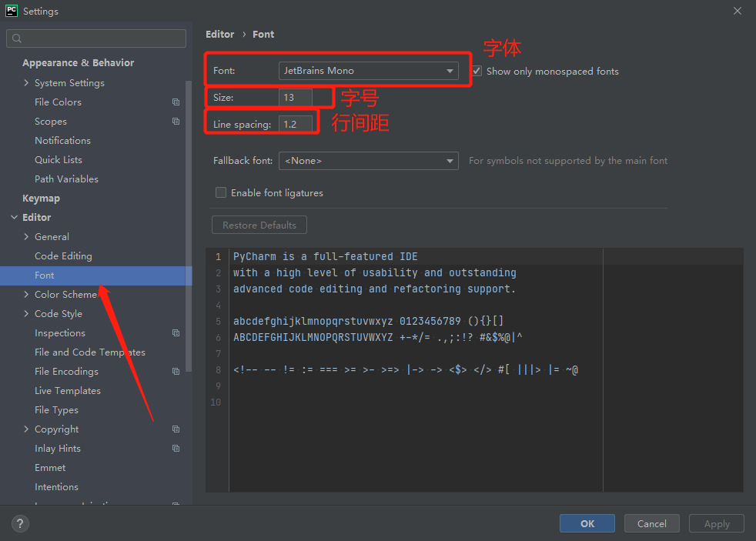Image resolution: width=756 pixels, height=541 pixels.
Task: Open the File Colors settings page
Action: point(58,102)
